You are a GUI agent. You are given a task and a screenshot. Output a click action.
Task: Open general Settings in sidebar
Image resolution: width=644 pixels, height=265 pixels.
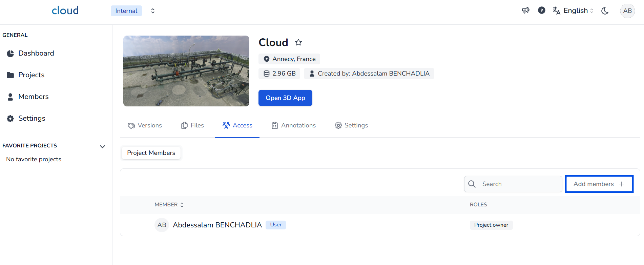(32, 118)
